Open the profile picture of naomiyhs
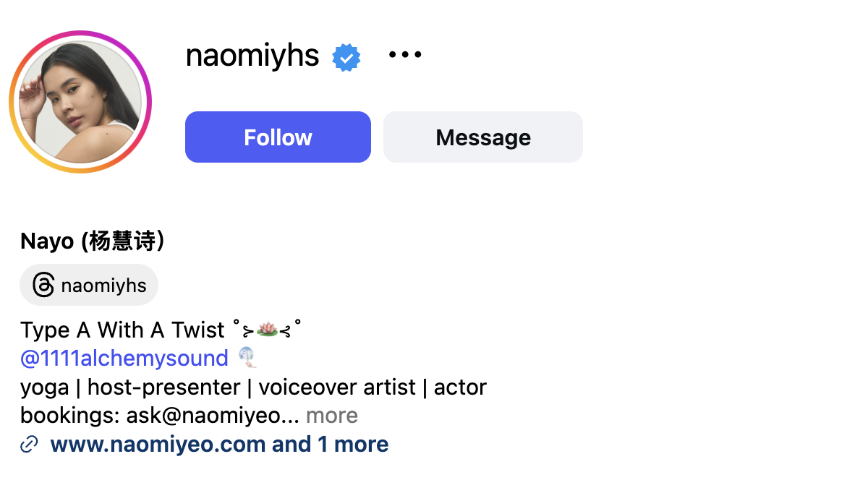Image resolution: width=868 pixels, height=493 pixels. point(80,100)
